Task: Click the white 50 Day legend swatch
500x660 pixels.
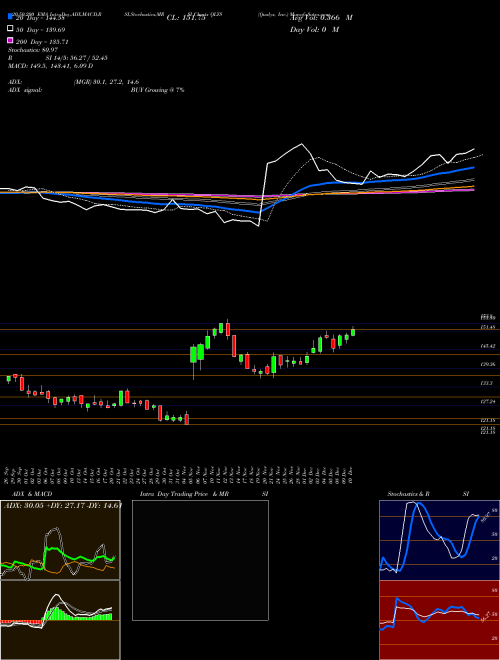Action: 10,29
